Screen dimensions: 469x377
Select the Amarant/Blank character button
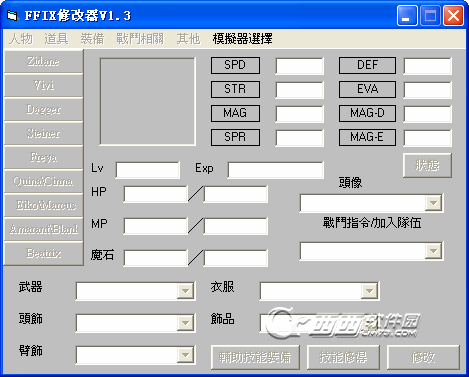coord(43,229)
